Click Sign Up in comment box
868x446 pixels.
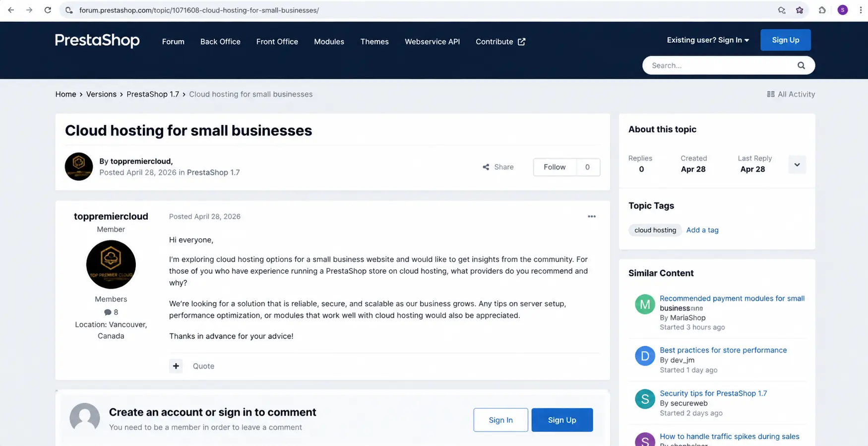(562, 420)
